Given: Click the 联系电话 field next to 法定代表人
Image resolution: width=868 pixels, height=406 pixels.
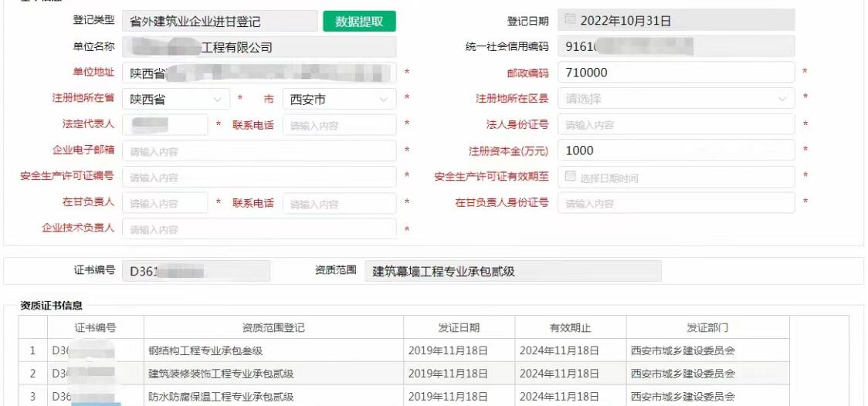Looking at the screenshot, I should pos(339,125).
